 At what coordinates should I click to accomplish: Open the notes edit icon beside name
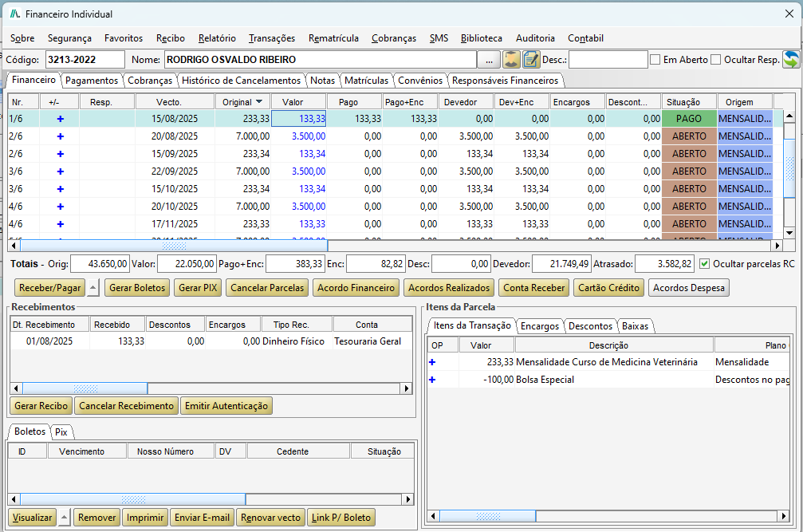[x=531, y=59]
